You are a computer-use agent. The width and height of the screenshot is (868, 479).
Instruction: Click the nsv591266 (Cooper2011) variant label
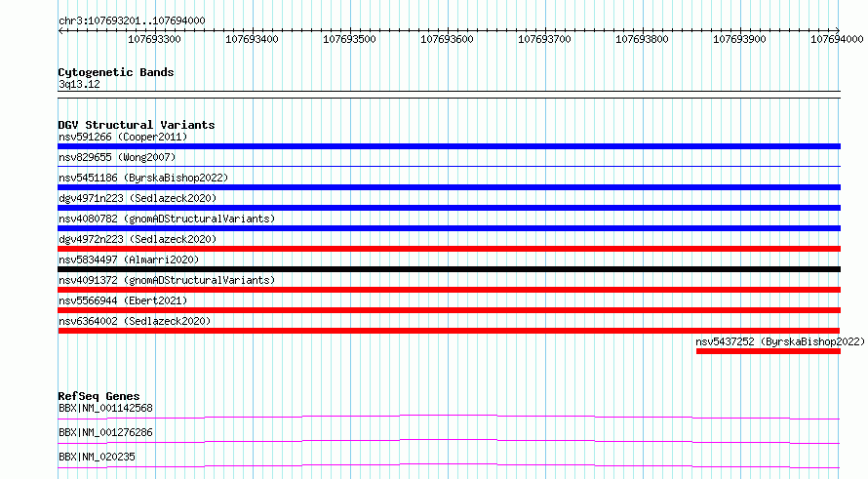(x=123, y=137)
